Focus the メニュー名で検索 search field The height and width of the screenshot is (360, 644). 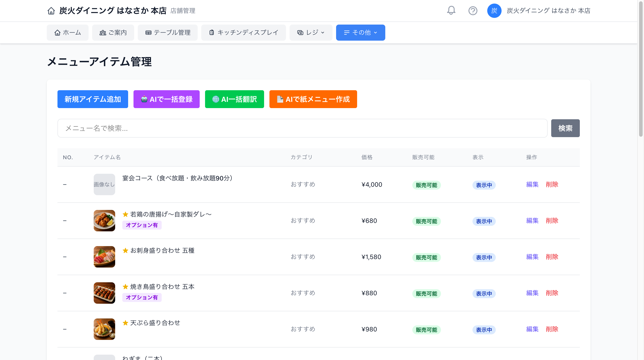point(302,128)
